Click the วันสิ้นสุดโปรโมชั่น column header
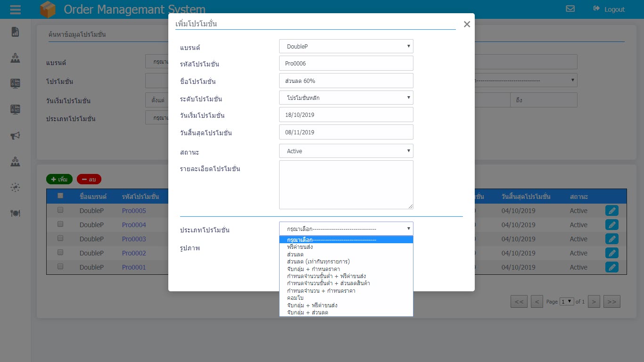 tap(526, 197)
